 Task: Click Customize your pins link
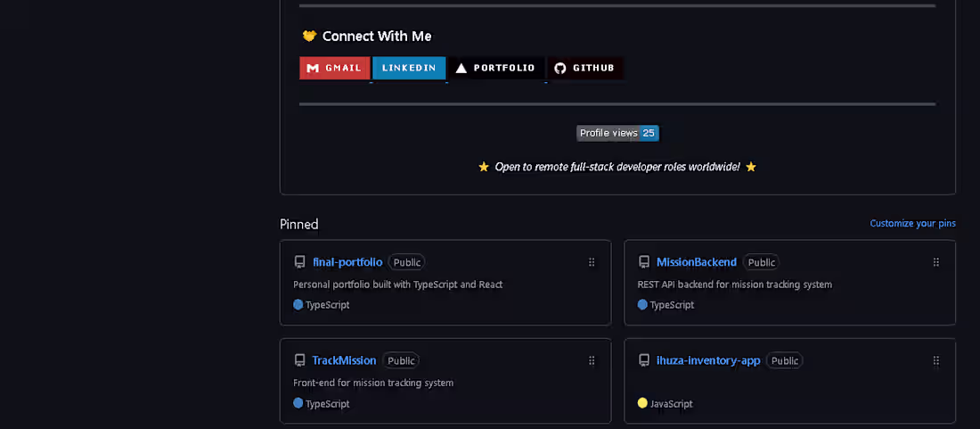[x=912, y=223]
